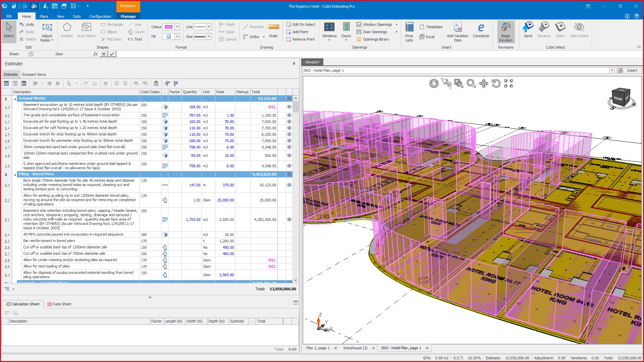644x362 pixels.
Task: Select the Polyline shape tool
Action: click(x=67, y=30)
